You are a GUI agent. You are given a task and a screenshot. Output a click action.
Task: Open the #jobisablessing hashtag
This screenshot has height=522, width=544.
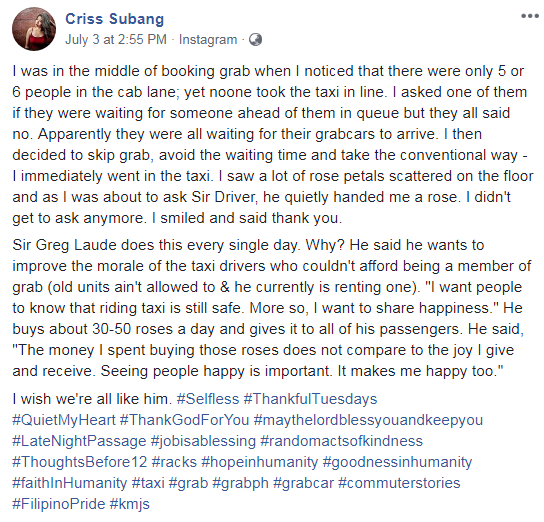[203, 441]
